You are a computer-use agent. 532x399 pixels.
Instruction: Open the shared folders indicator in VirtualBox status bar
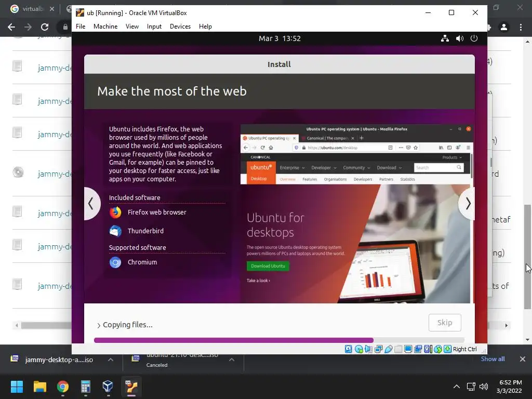398,349
